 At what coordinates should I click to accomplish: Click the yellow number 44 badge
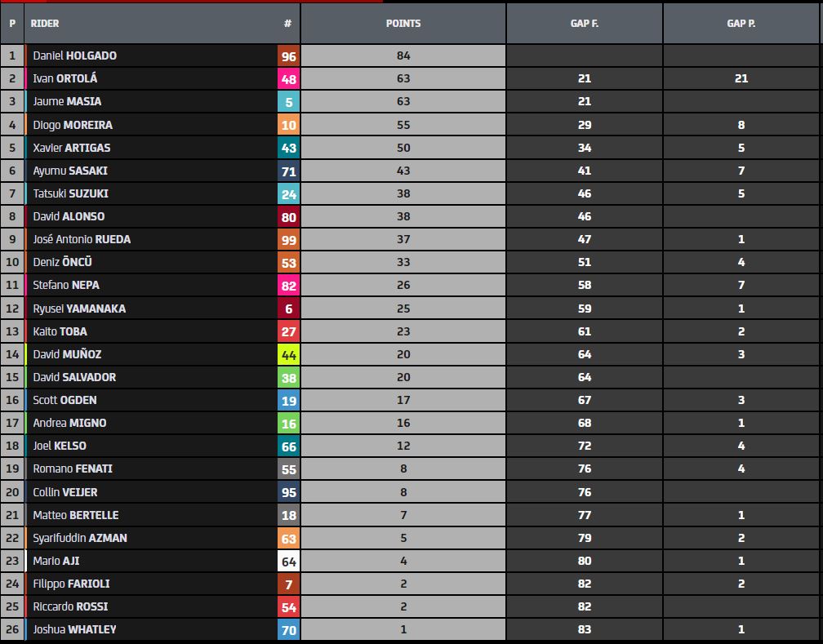click(x=288, y=354)
